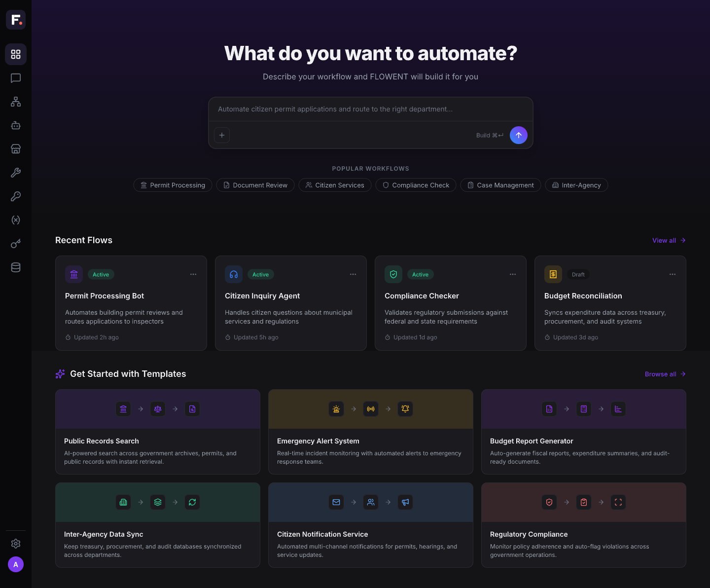710x588 pixels.
Task: Open the database icon in sidebar
Action: coord(16,267)
